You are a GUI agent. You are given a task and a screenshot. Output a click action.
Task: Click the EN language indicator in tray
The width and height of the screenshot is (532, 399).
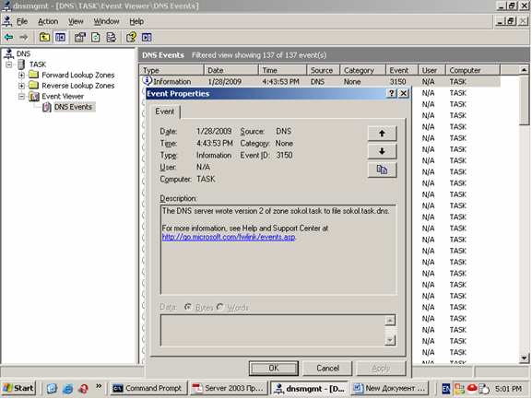(446, 389)
